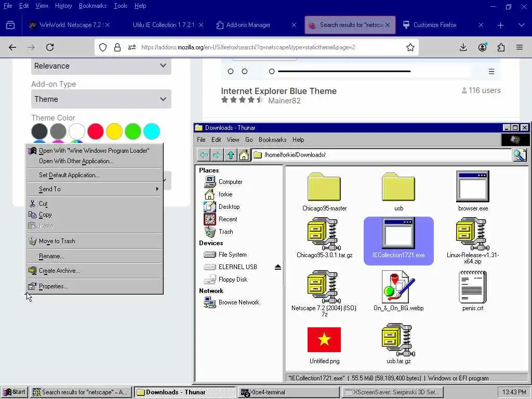This screenshot has height=399, width=532.
Task: Go back in Thunar toolbar
Action: [x=204, y=155]
